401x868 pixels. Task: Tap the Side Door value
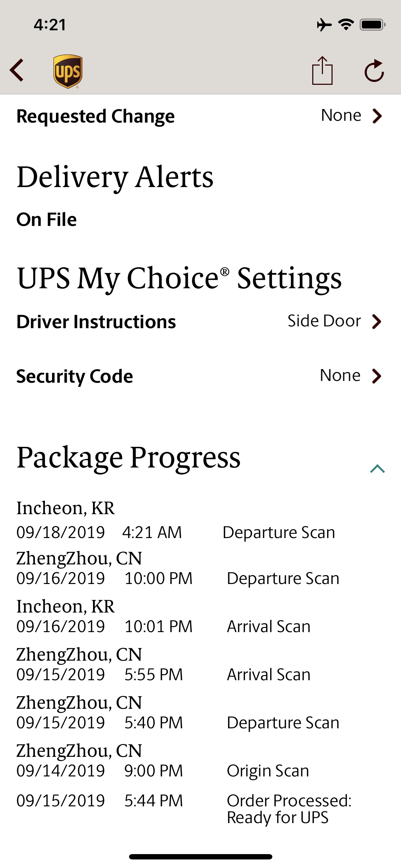[324, 321]
